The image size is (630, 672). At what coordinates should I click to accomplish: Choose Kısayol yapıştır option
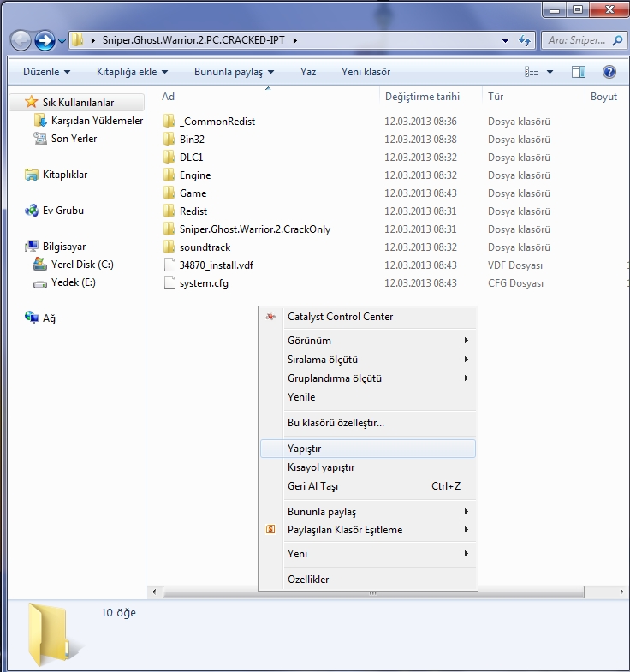pos(368,467)
